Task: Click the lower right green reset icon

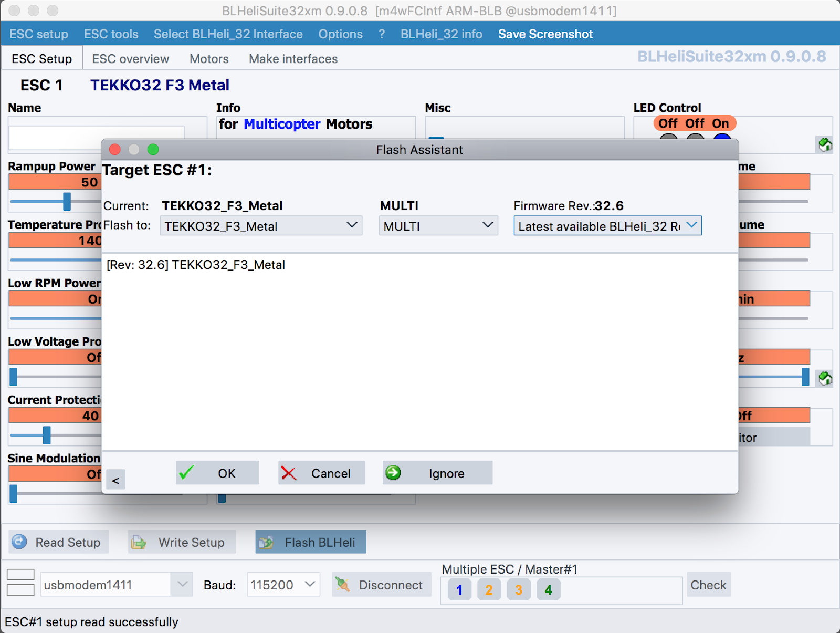Action: tap(825, 378)
